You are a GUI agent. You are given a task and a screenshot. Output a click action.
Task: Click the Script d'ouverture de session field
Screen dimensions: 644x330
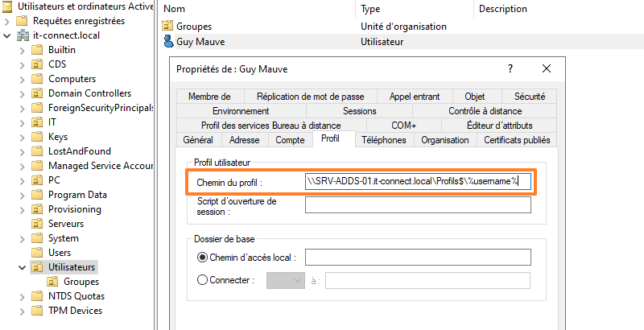click(418, 204)
